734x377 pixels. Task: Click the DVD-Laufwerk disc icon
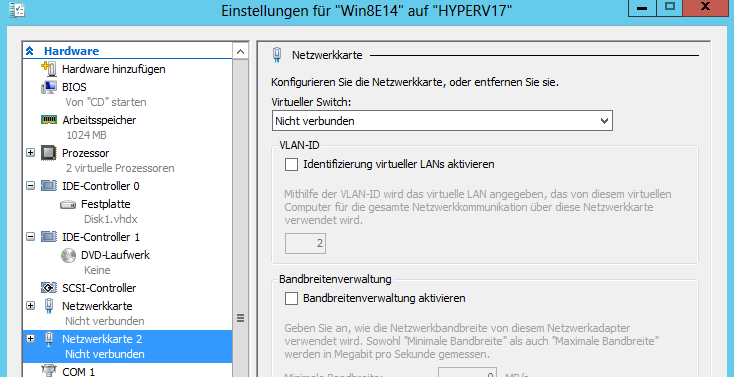point(68,255)
